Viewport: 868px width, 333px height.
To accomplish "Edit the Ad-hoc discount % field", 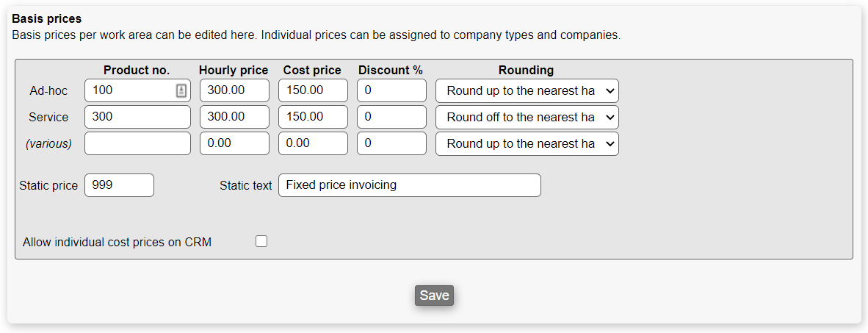I will pyautogui.click(x=391, y=91).
